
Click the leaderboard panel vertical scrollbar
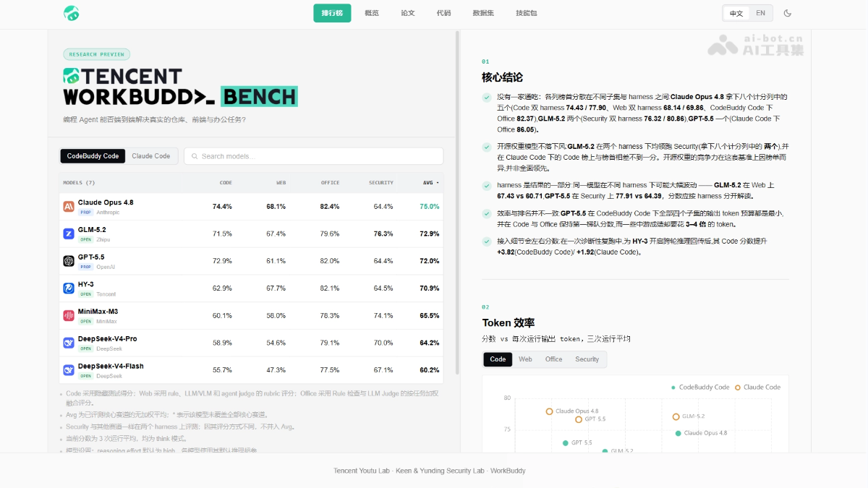(x=457, y=202)
